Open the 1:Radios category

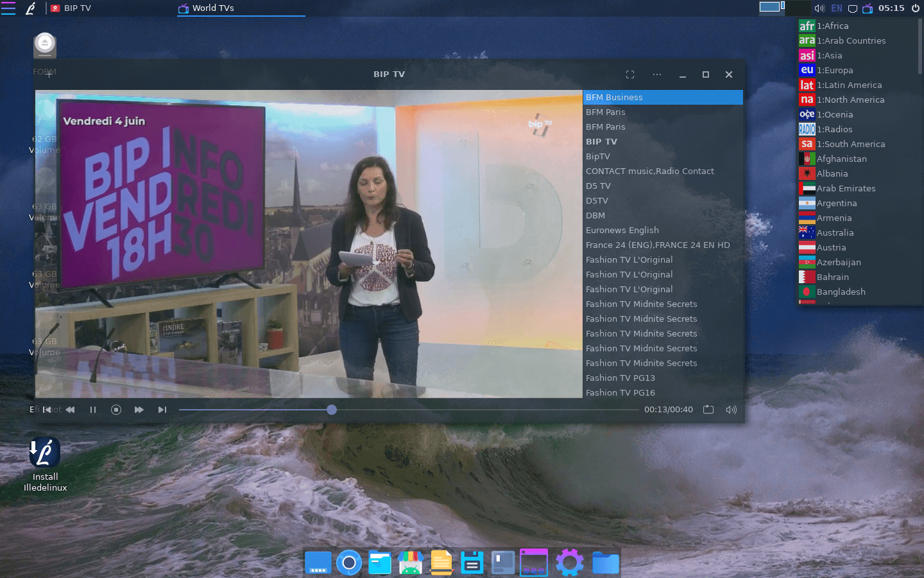pos(858,129)
